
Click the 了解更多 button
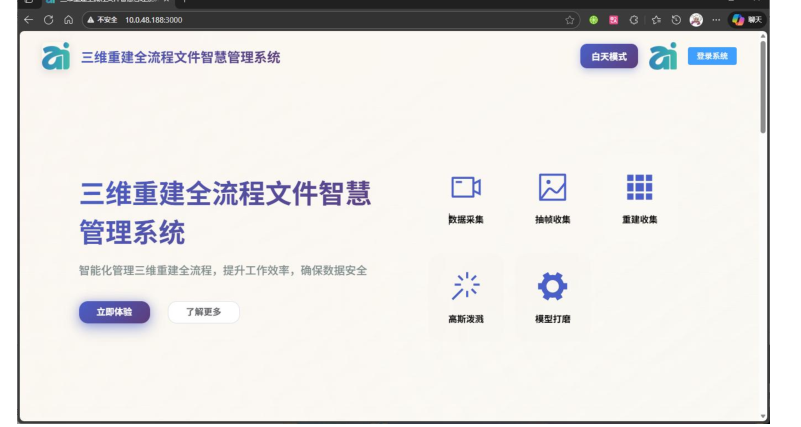(x=204, y=312)
